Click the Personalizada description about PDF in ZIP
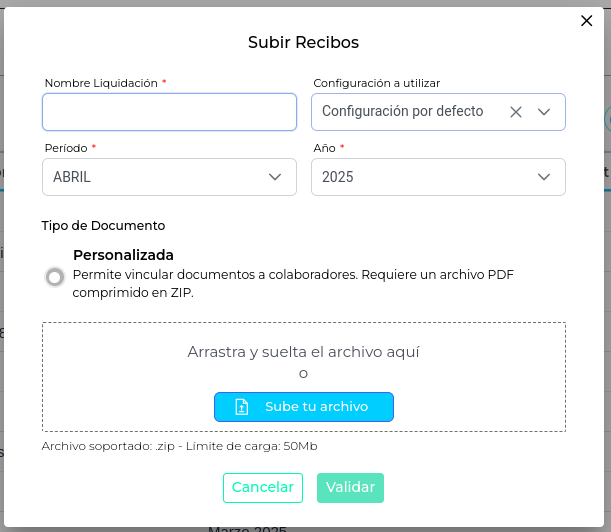Screen dimensions: 611x532 (293, 284)
